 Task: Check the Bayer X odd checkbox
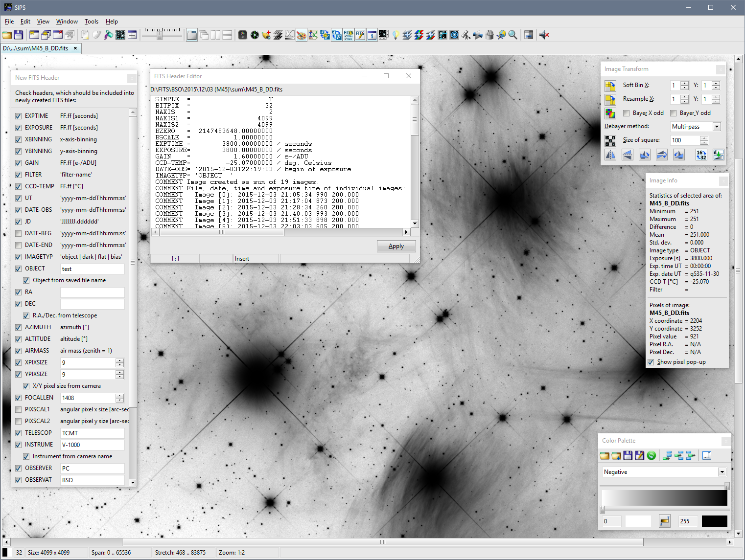click(626, 113)
